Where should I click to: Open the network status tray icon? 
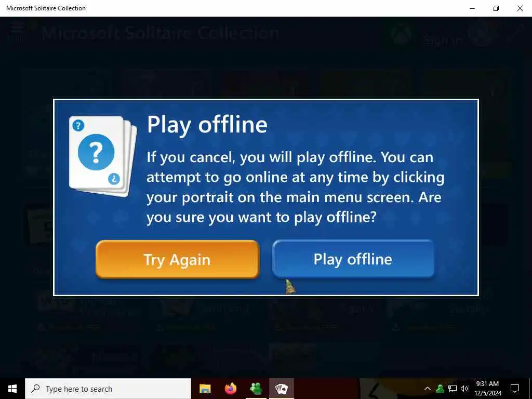tap(453, 389)
